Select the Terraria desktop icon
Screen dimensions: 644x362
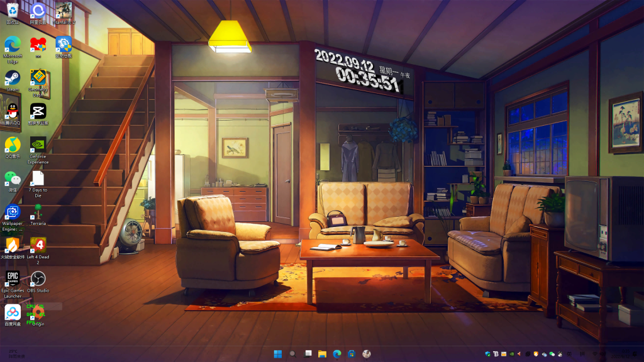tap(38, 211)
